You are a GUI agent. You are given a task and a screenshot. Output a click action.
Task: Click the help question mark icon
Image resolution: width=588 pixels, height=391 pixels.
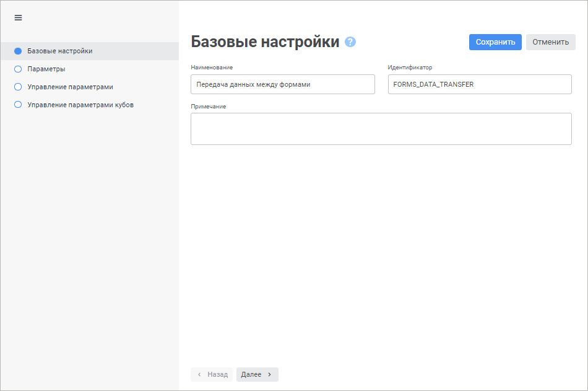click(x=350, y=42)
